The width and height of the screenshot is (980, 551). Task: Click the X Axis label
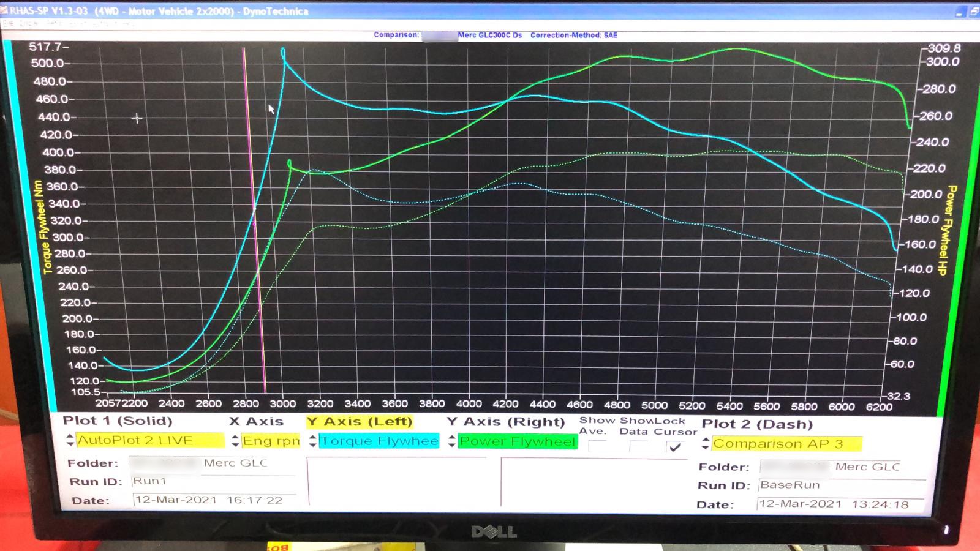point(256,422)
